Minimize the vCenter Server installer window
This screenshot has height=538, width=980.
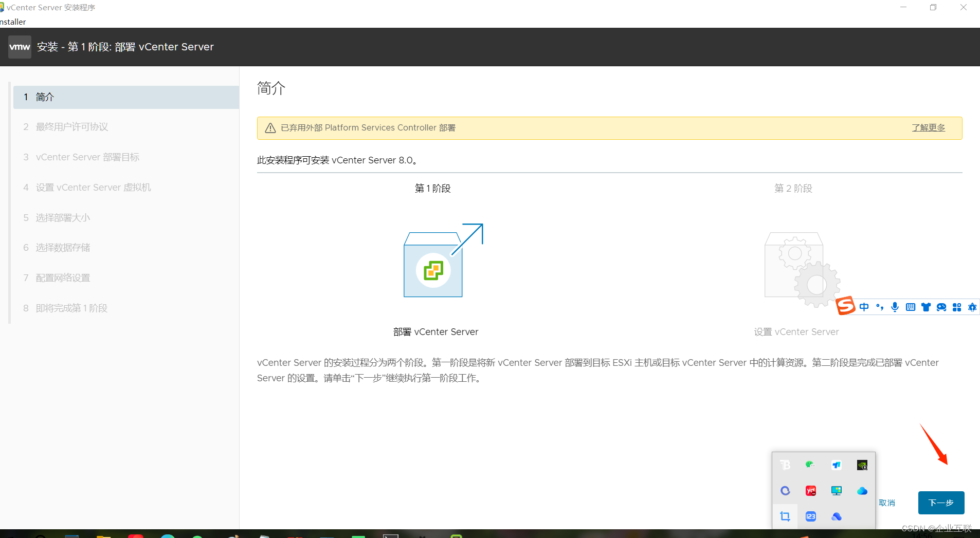point(903,7)
